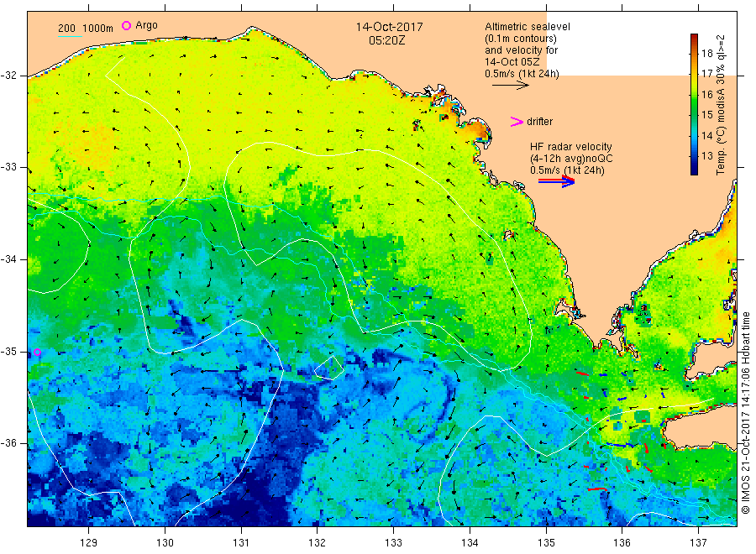Click the 'drifter' legend label
This screenshot has width=756, height=554.
click(x=539, y=122)
